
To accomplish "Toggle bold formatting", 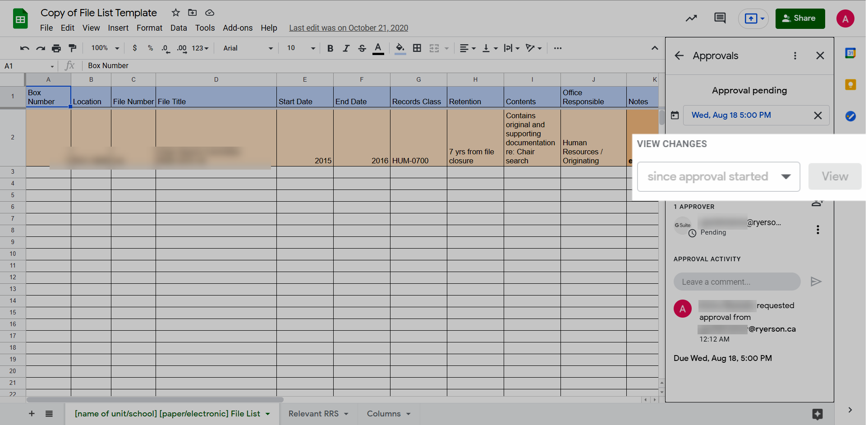I will point(330,48).
